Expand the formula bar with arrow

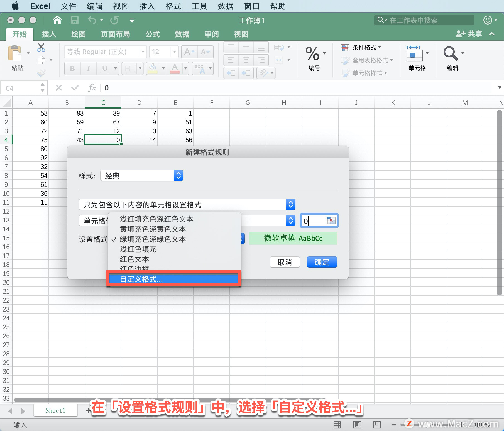click(x=500, y=88)
